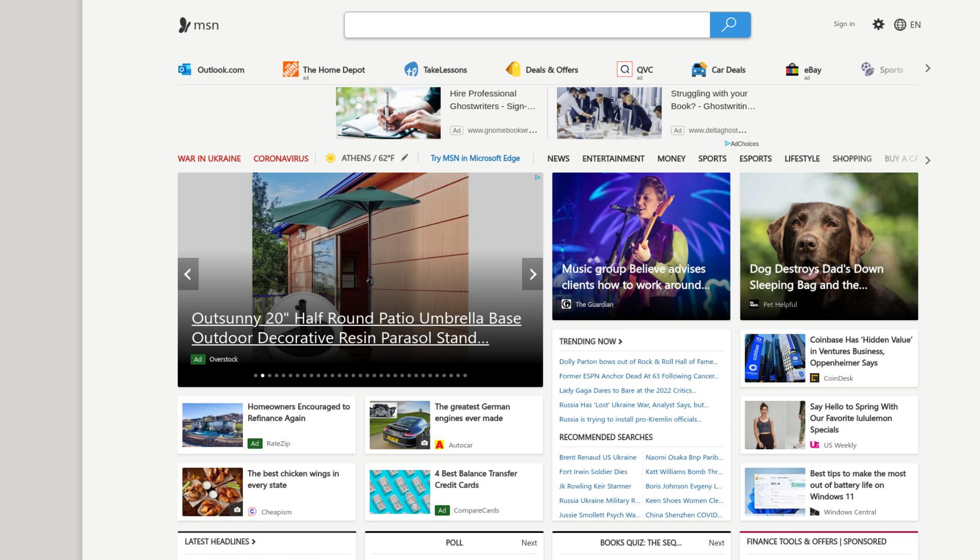Click Cheapism source icon

click(x=252, y=512)
